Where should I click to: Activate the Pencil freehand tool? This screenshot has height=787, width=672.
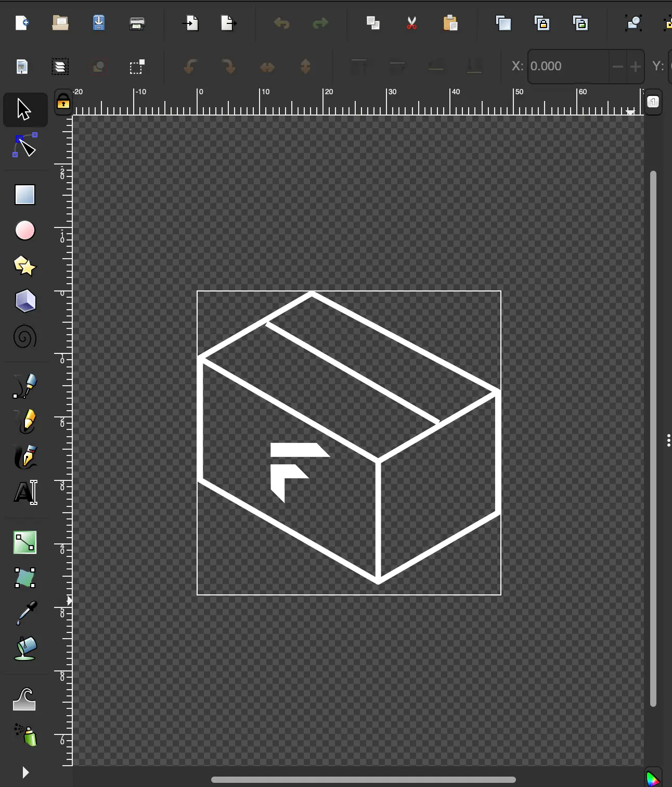click(25, 422)
